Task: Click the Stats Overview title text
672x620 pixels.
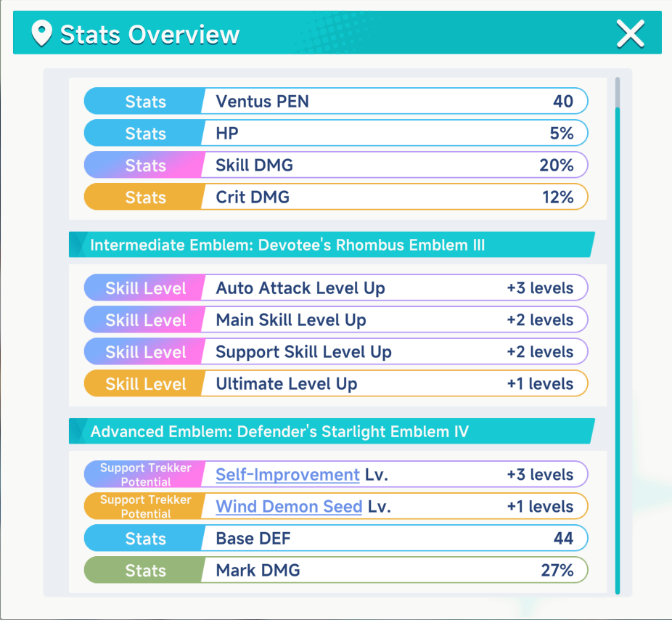Action: [149, 34]
